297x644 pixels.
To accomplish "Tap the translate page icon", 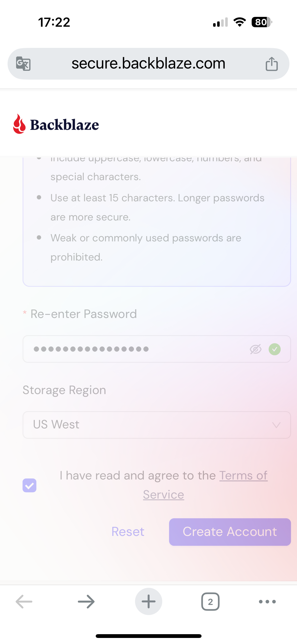I will (23, 63).
